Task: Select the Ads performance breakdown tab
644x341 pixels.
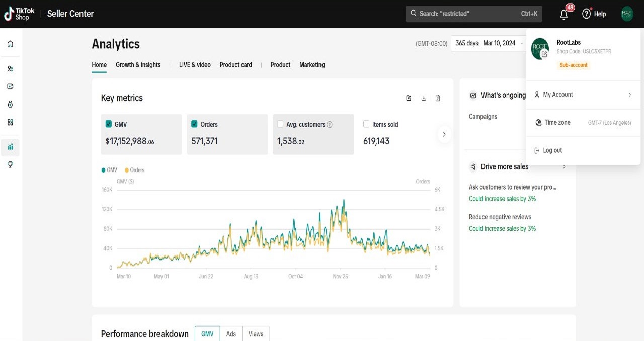Action: click(x=231, y=334)
